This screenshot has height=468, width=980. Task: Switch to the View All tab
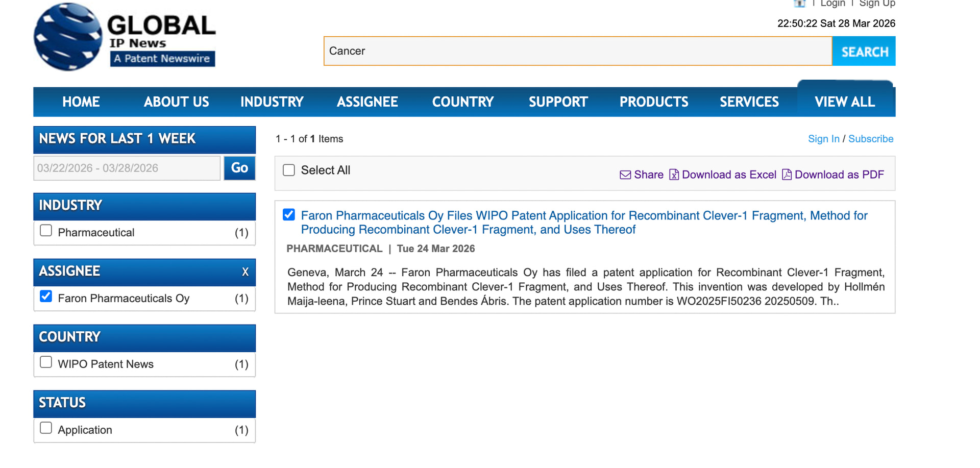tap(844, 102)
